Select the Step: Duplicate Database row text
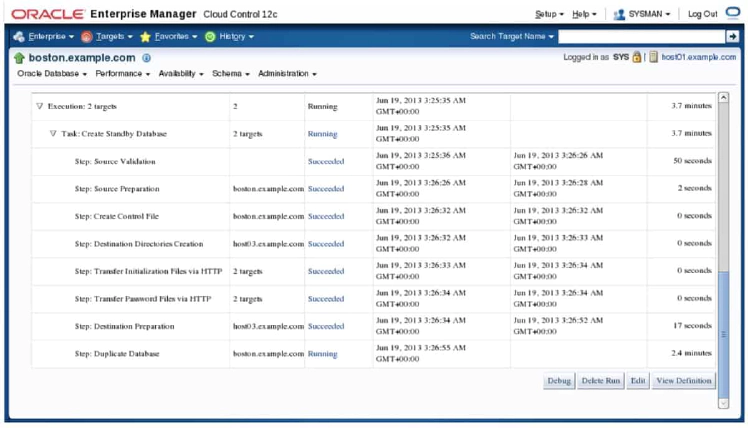 click(117, 354)
